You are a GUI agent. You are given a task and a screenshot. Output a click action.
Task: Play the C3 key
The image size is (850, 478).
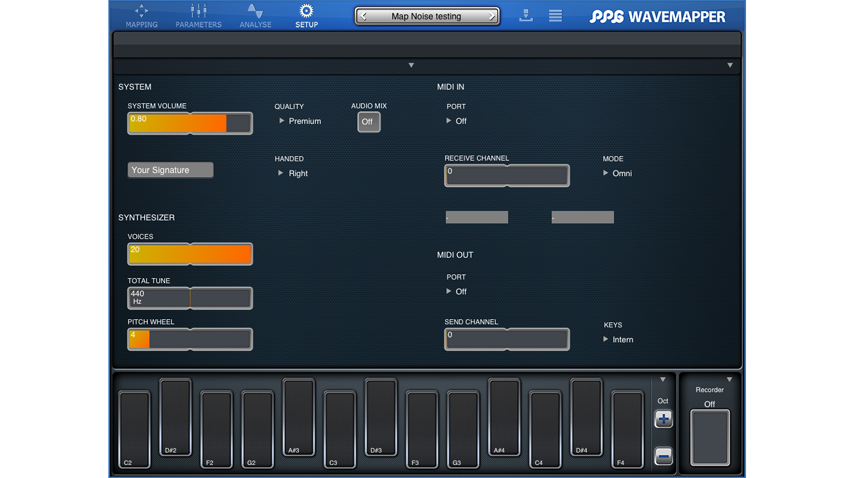click(x=340, y=429)
